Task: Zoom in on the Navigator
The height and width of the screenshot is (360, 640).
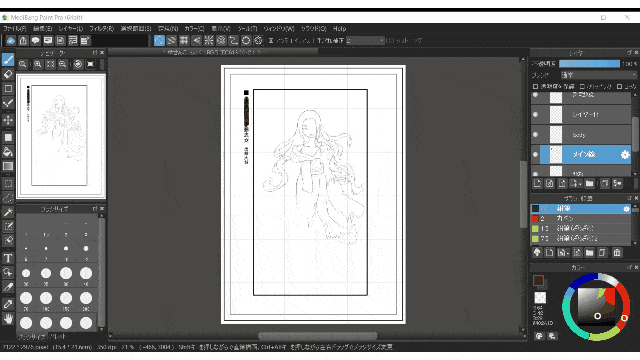Action: point(38,64)
